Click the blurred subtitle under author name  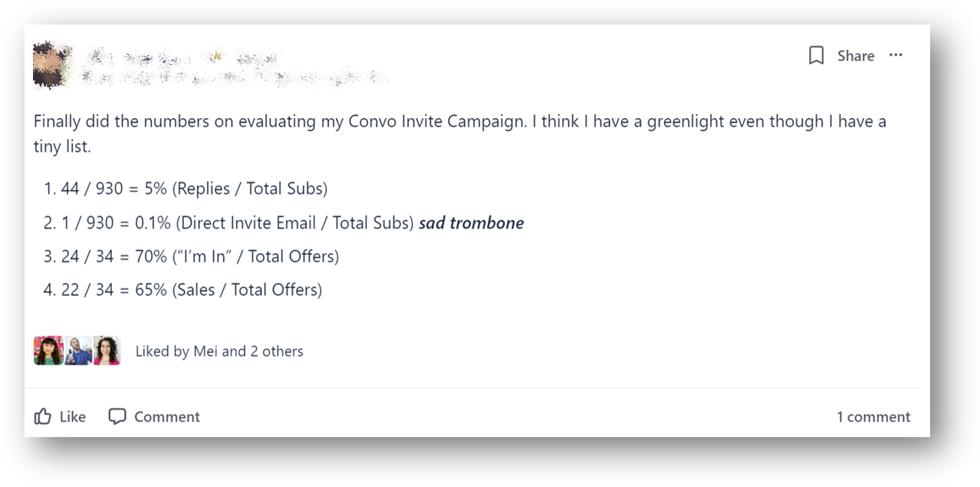234,77
